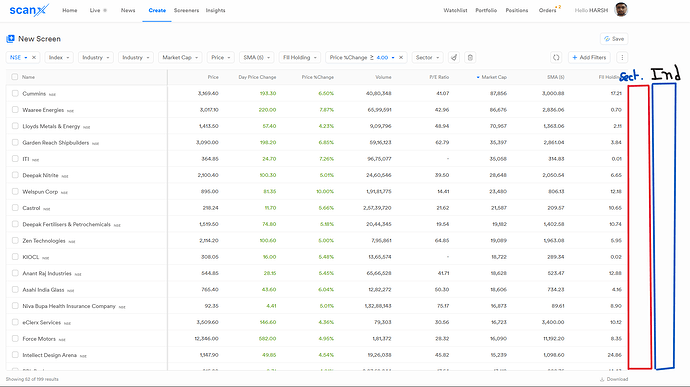Click the Save button

click(614, 39)
